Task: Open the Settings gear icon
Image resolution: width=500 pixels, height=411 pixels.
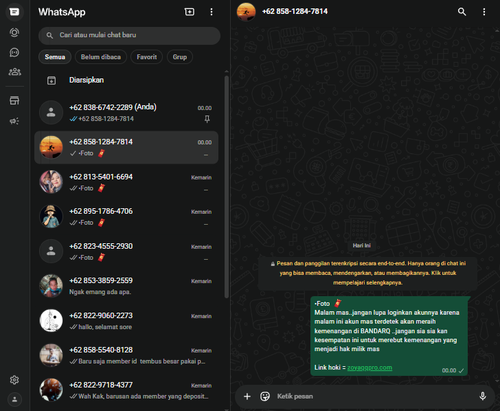Action: coord(14,380)
